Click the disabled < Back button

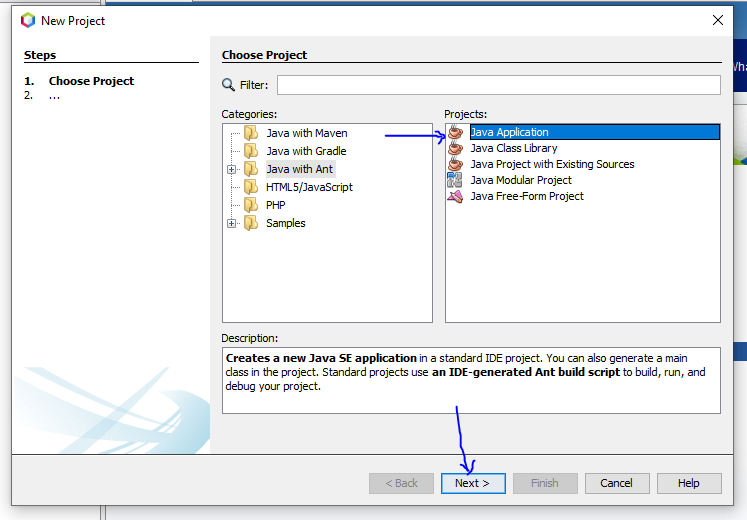(401, 483)
